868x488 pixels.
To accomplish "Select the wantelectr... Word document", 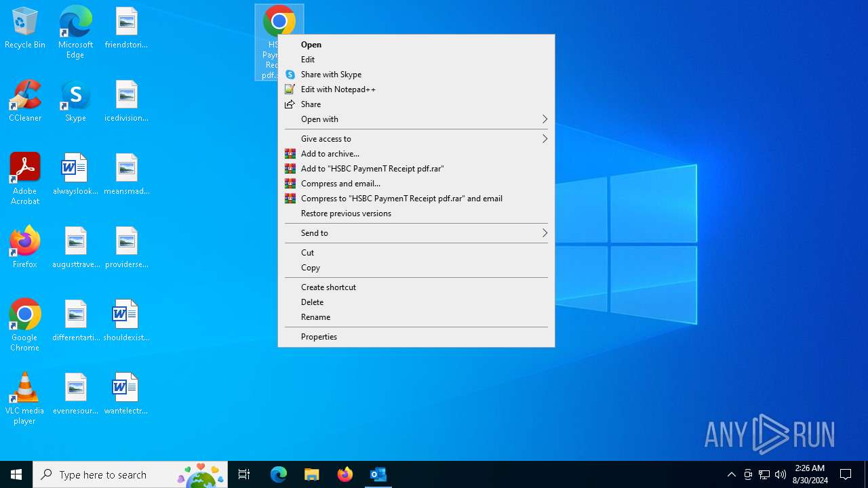I will pos(126,394).
